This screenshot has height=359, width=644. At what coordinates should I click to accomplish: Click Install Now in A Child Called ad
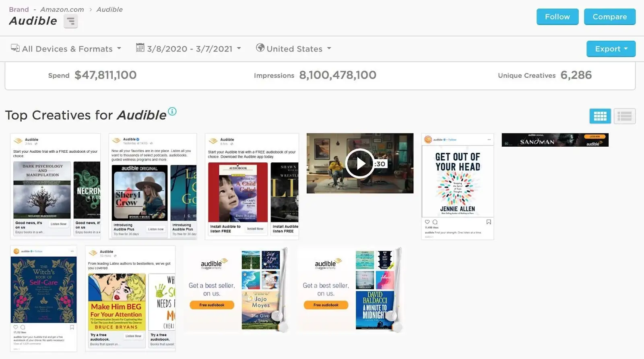click(255, 229)
